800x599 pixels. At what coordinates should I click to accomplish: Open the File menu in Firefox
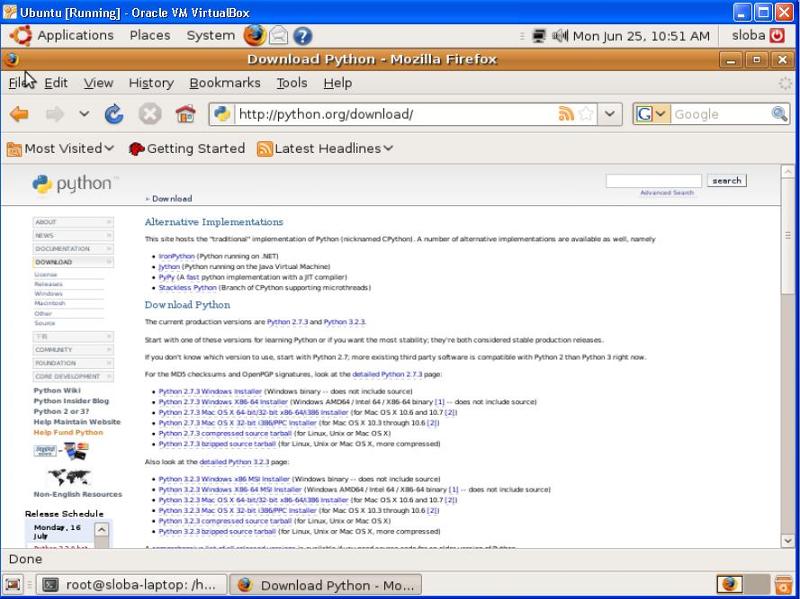coord(20,83)
